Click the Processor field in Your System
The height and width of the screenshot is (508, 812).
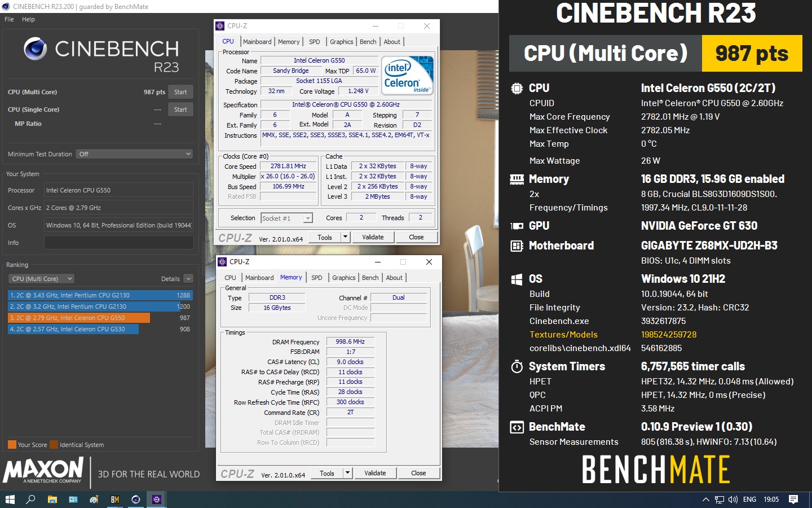tap(118, 190)
